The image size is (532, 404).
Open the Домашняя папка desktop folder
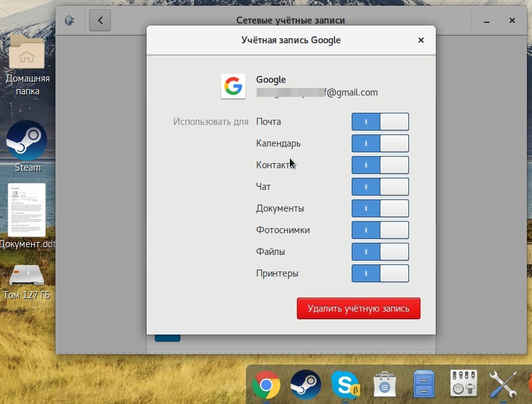coord(27,66)
